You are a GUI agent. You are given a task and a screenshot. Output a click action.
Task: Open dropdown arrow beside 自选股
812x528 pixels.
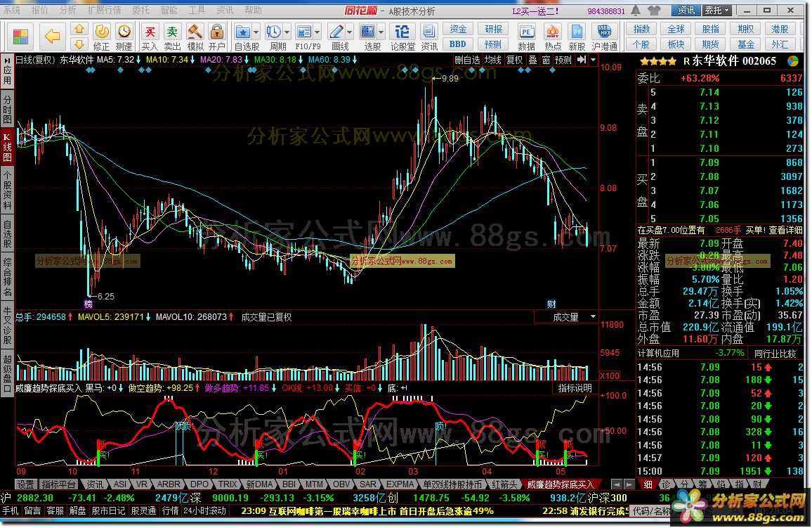tap(256, 32)
